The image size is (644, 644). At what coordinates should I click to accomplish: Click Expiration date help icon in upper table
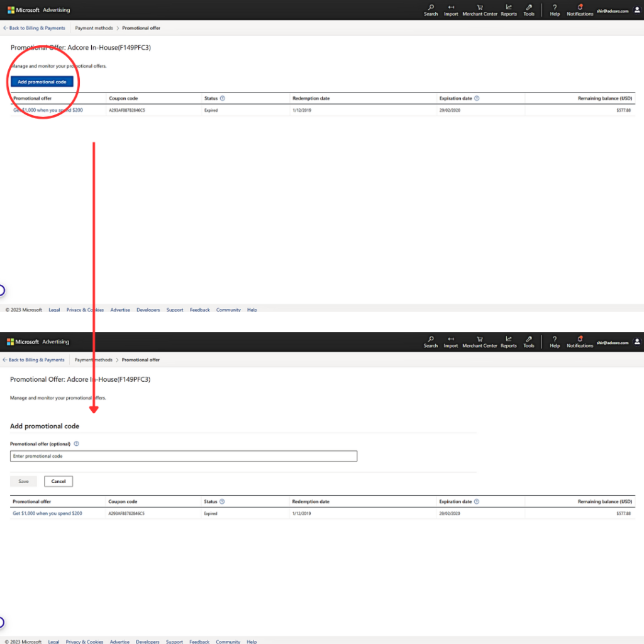477,98
